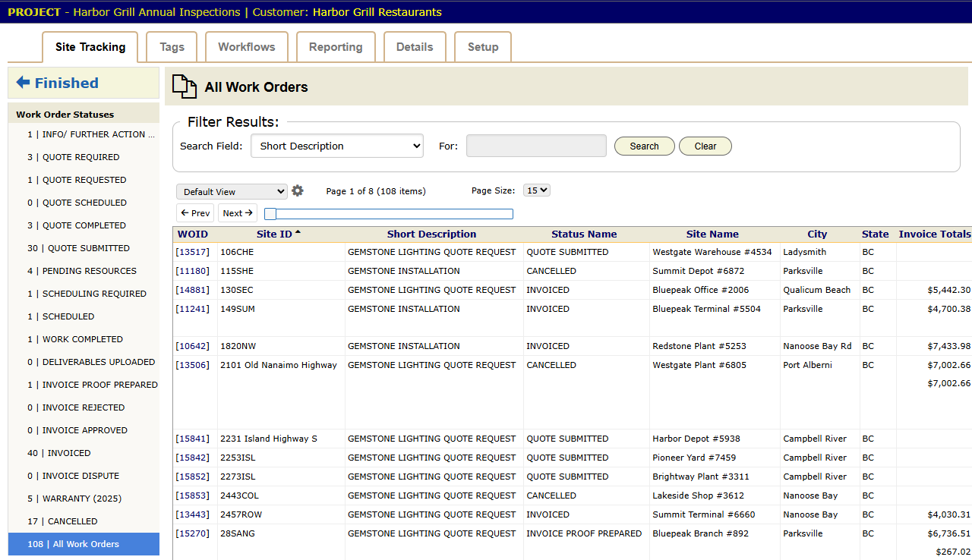Click the page slider handle
This screenshot has height=560, width=972.
coord(270,214)
